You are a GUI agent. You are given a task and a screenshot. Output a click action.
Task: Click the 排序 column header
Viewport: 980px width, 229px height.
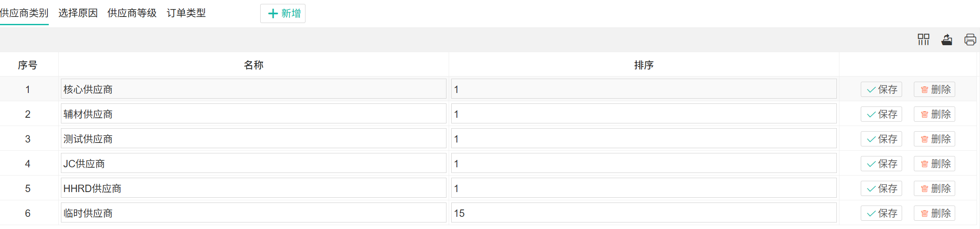tap(644, 65)
